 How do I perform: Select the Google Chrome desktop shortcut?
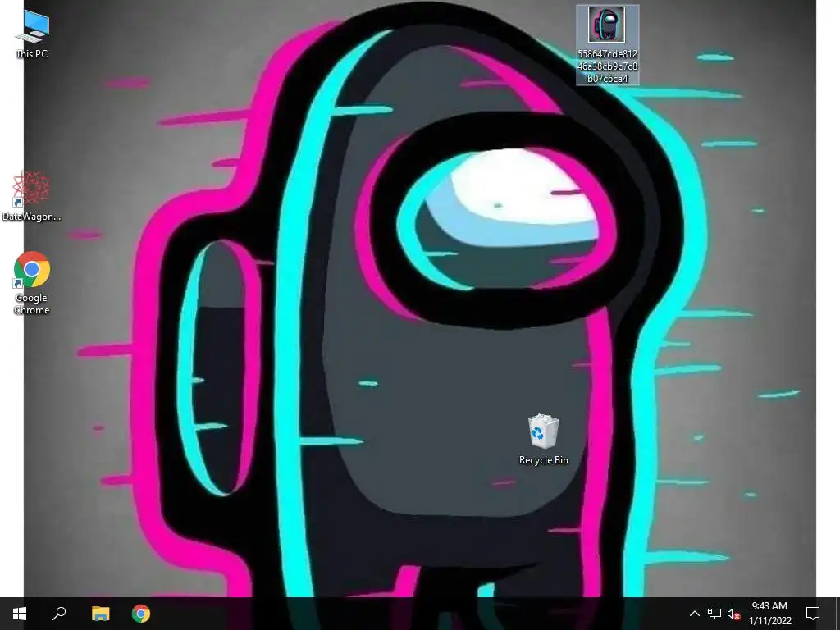click(32, 283)
